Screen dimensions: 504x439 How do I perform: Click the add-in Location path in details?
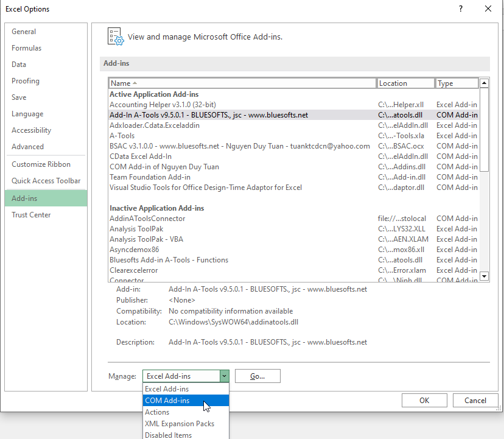(233, 322)
